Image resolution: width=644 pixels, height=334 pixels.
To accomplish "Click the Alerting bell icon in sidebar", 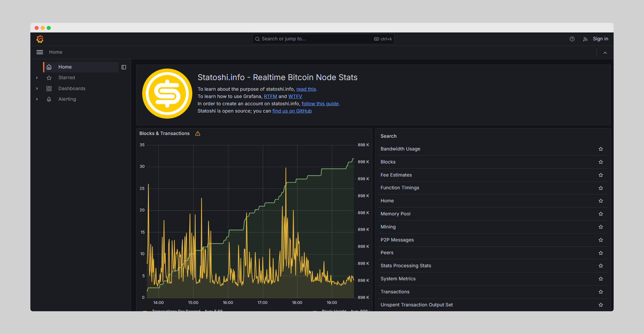I will point(49,99).
